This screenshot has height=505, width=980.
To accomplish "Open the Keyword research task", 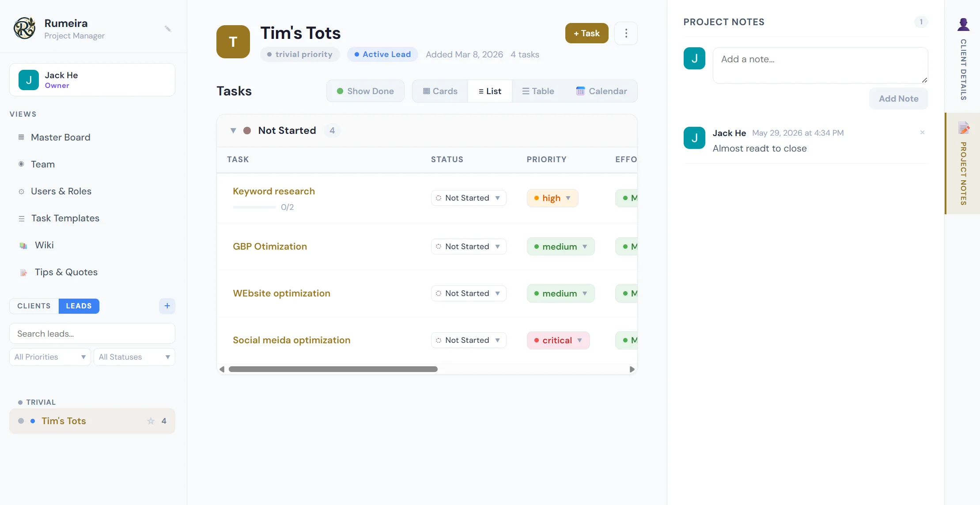I will point(274,191).
